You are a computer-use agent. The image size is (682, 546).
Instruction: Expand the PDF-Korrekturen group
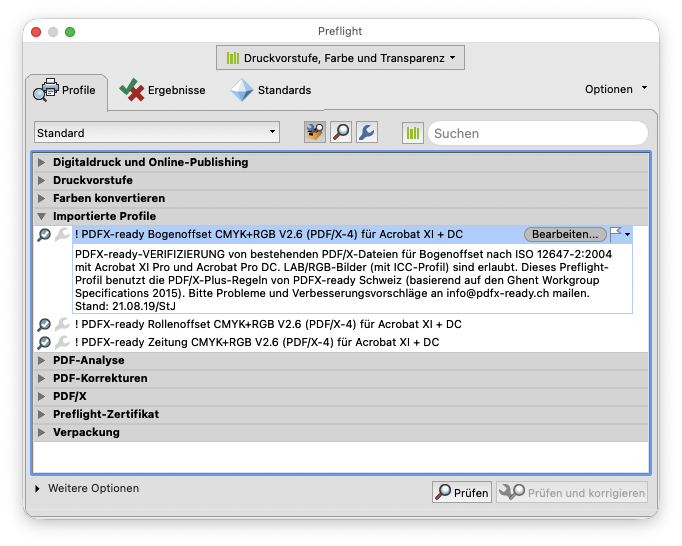point(41,378)
